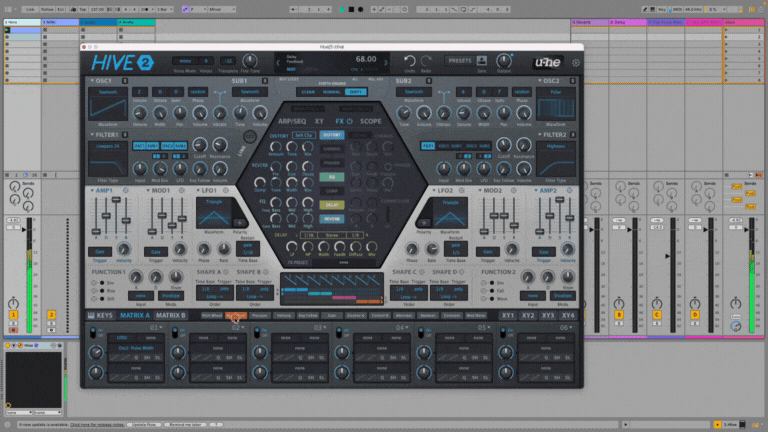Click the LFO2 gear icon
768x432 pixels.
pos(461,190)
